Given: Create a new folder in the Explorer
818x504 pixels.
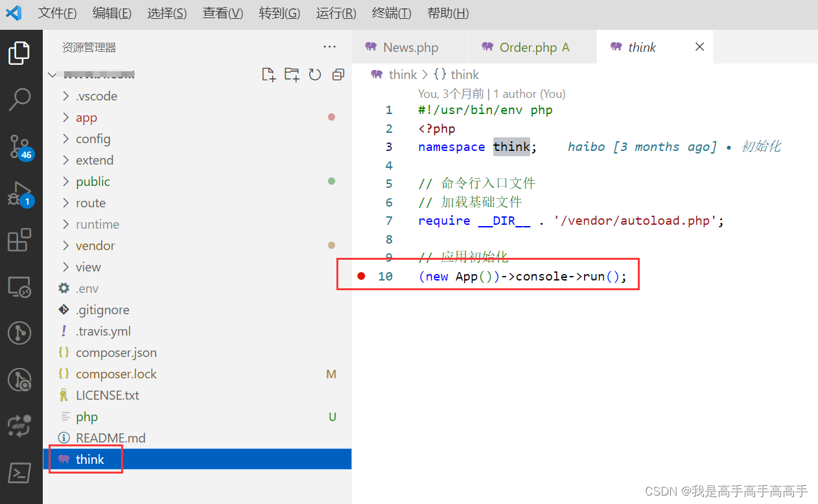Looking at the screenshot, I should point(292,74).
